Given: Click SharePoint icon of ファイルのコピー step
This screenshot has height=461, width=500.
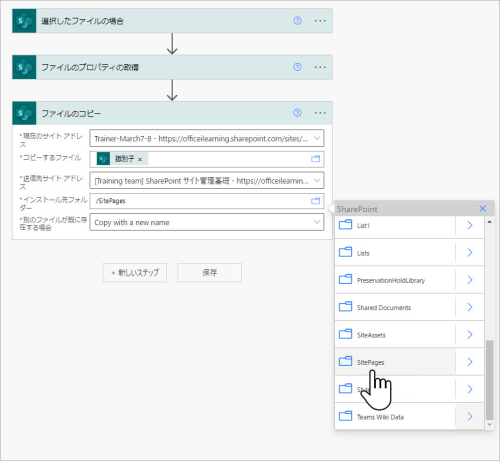Looking at the screenshot, I should [x=24, y=113].
